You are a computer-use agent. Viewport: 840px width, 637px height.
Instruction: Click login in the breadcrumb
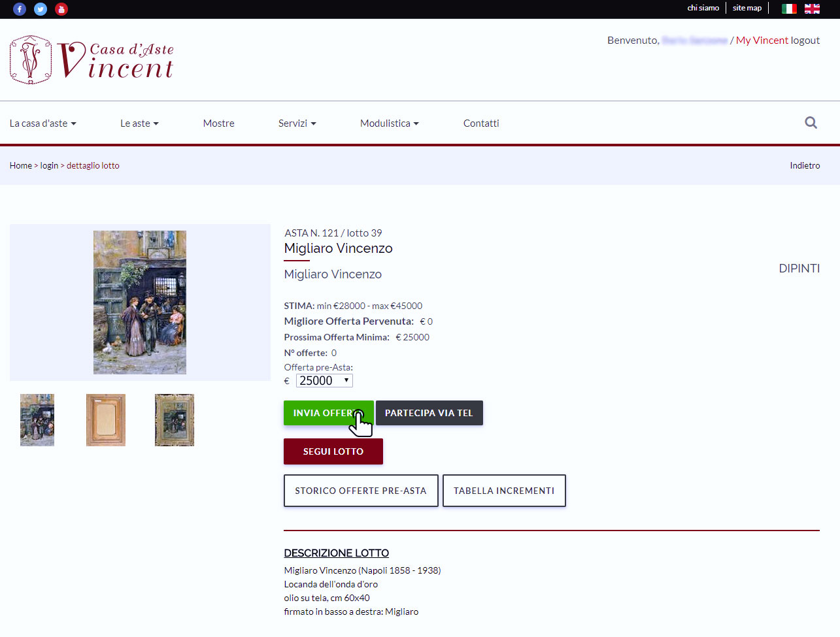click(49, 166)
